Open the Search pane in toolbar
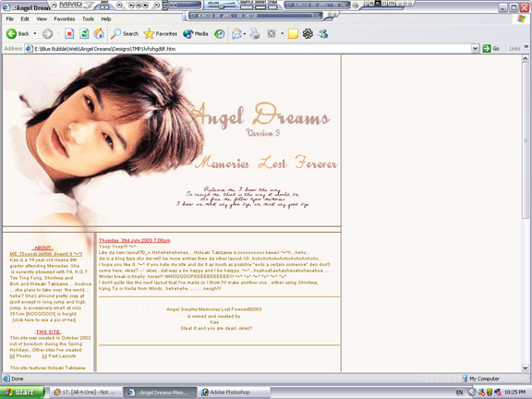The image size is (532, 399). coord(125,33)
